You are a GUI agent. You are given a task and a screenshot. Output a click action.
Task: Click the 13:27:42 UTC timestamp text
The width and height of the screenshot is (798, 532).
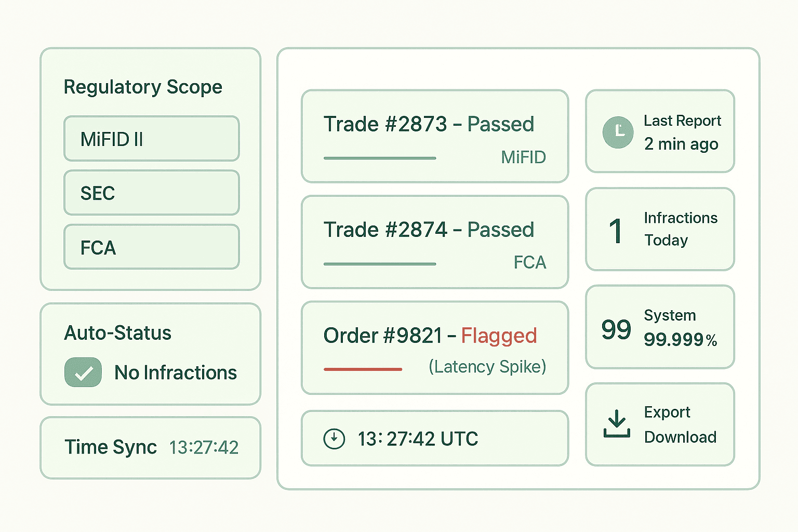[418, 439]
